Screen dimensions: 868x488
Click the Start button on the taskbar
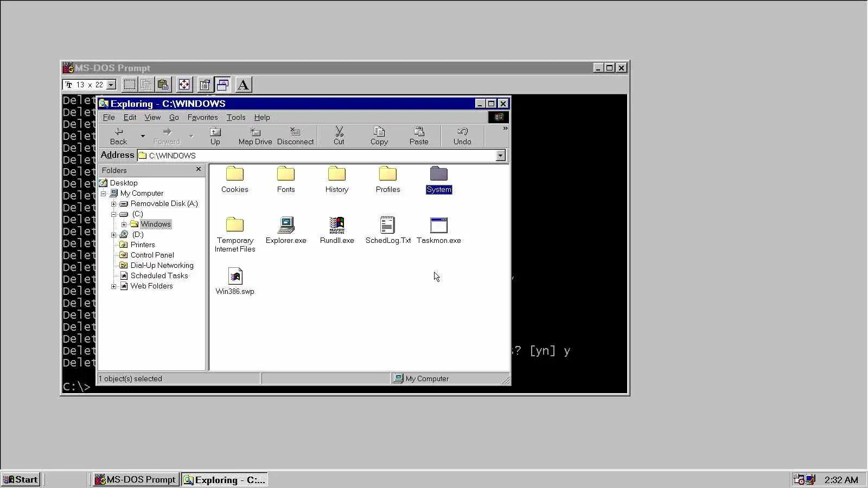tap(21, 479)
